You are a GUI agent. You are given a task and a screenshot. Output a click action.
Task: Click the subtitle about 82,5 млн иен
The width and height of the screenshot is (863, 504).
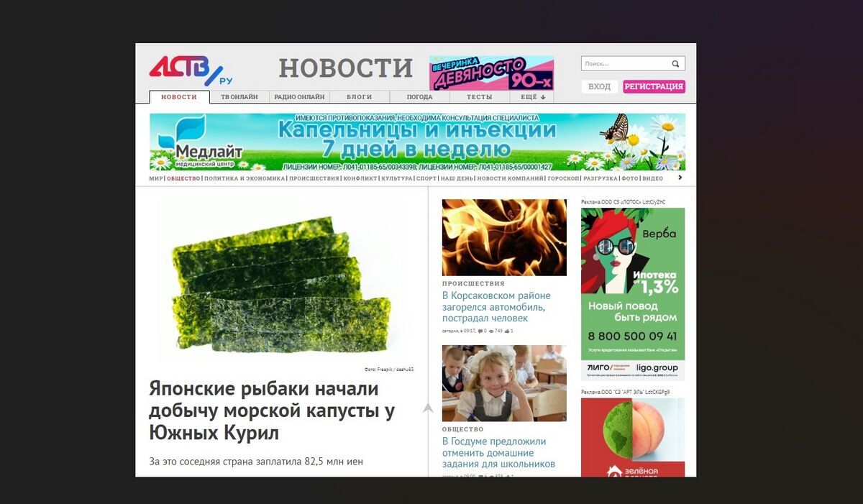pos(256,462)
